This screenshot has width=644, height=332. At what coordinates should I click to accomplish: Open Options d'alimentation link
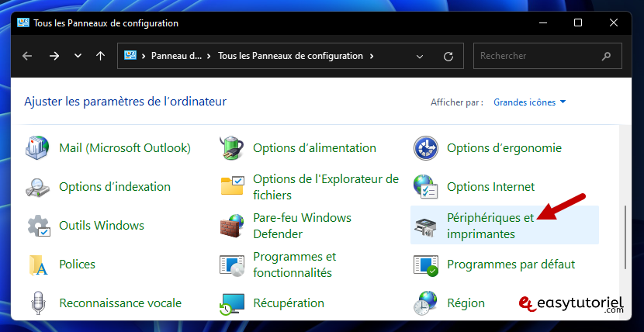314,147
